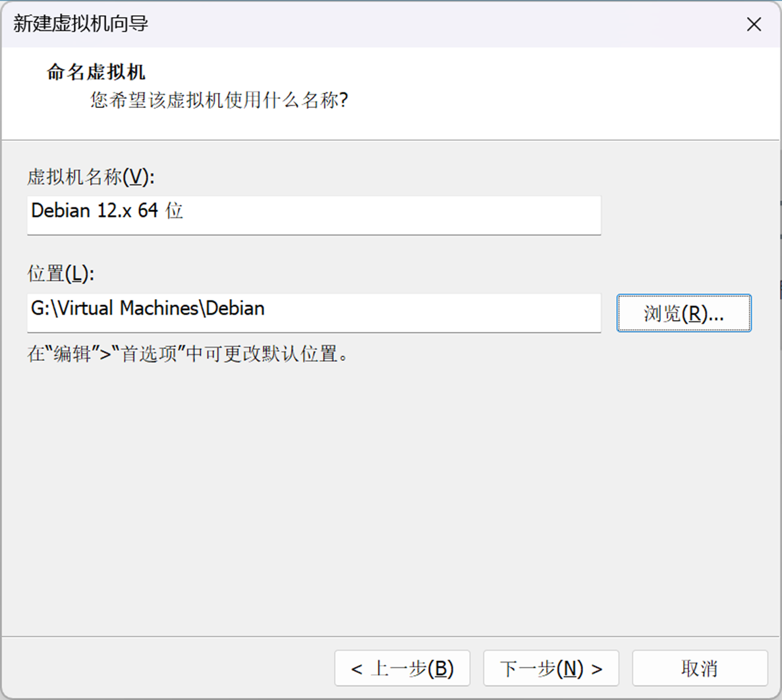This screenshot has width=782, height=700.
Task: Click the 新建虚拟机向导 title bar text
Action: [80, 24]
